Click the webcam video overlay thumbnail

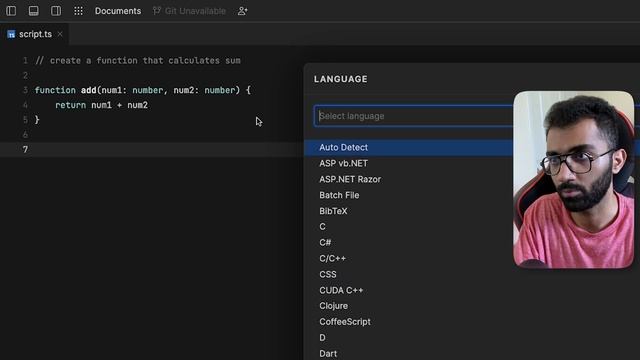(573, 180)
